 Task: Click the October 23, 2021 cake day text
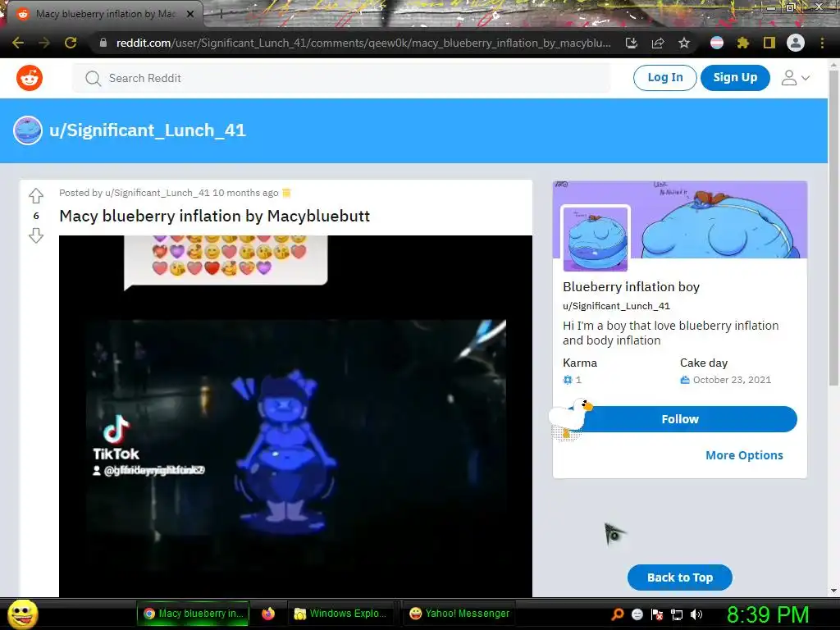click(x=732, y=380)
